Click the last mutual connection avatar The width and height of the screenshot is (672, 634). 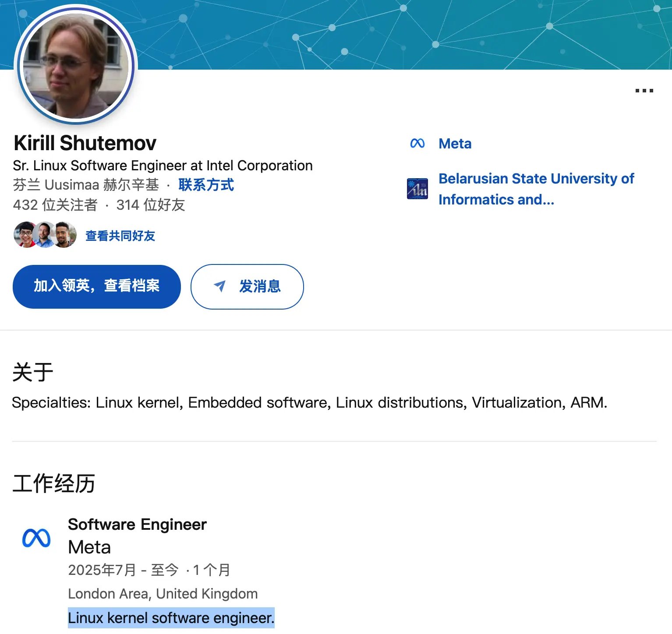click(x=66, y=235)
